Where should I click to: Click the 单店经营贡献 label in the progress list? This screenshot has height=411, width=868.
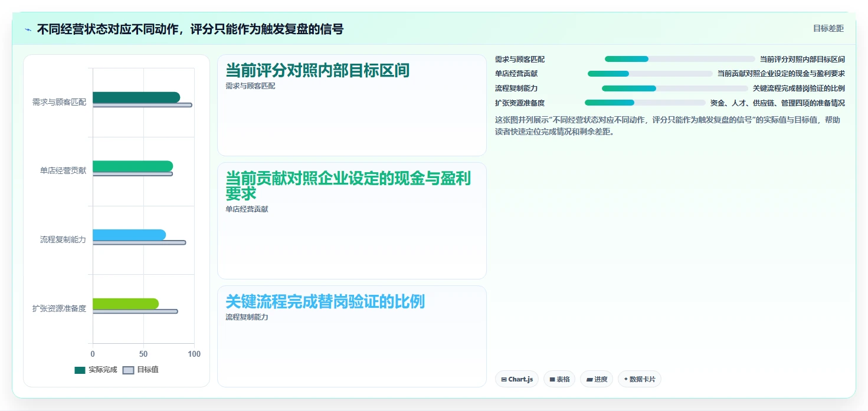coord(516,74)
